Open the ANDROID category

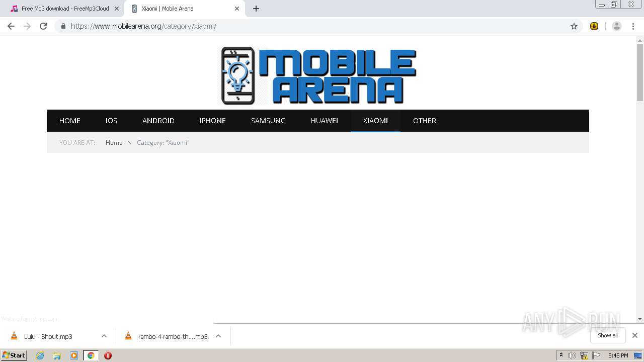(x=158, y=121)
